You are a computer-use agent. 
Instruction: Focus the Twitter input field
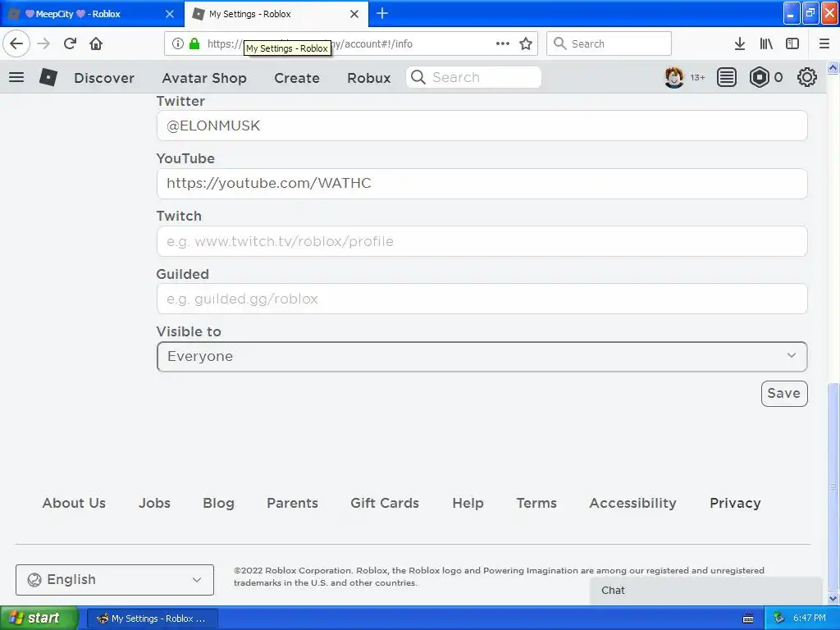(482, 126)
